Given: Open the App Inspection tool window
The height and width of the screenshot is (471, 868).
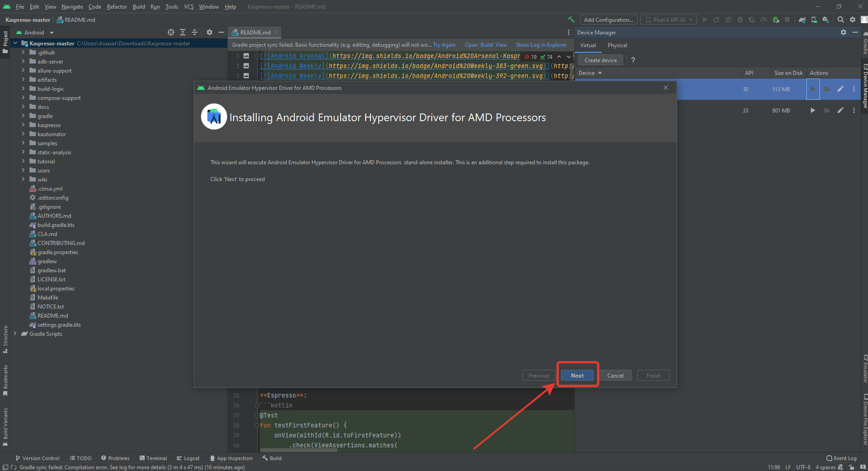Looking at the screenshot, I should (231, 458).
